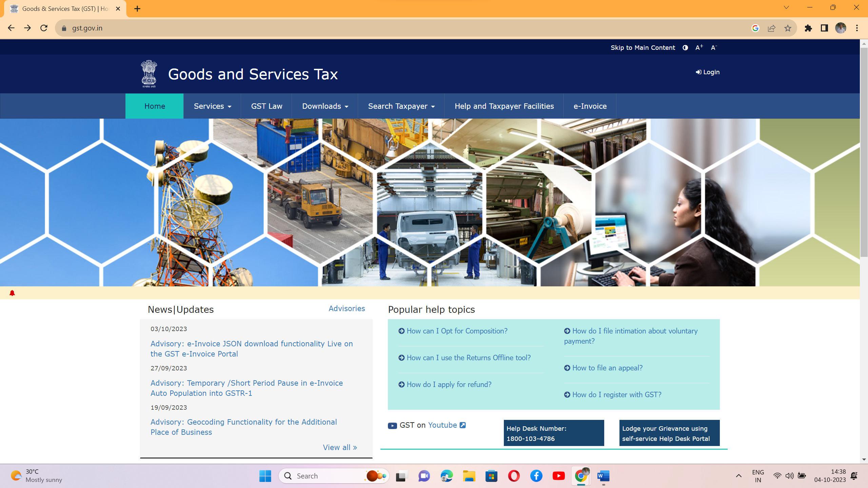The image size is (868, 488).
Task: Open Microsoft Word from the taskbar
Action: pyautogui.click(x=604, y=476)
